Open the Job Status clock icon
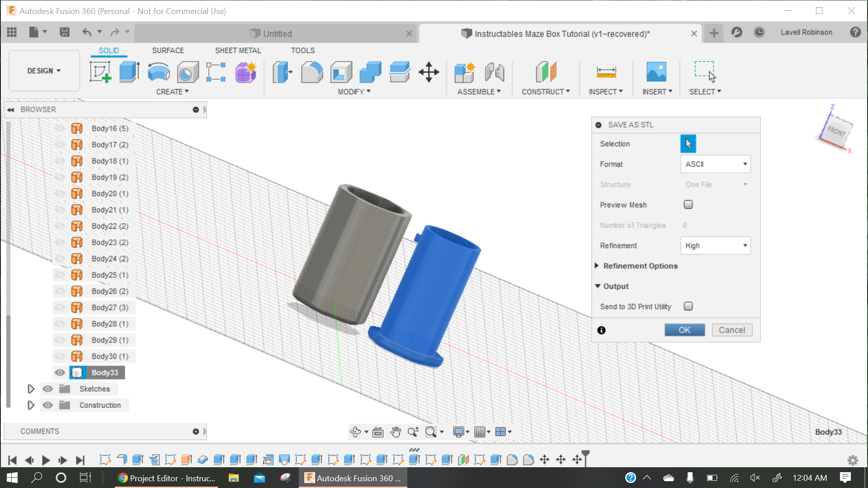 (759, 32)
